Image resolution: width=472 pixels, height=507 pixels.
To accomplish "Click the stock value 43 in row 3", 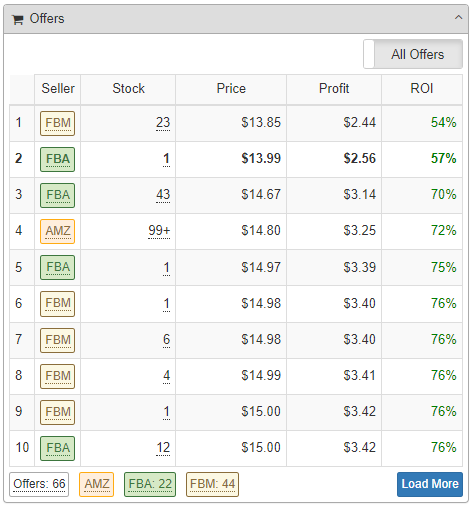I will click(163, 195).
